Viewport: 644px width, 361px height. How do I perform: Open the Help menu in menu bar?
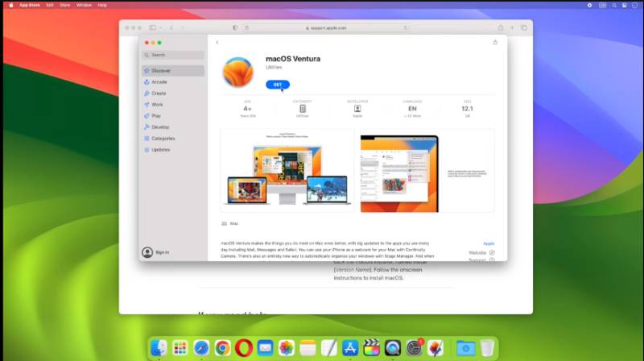[x=102, y=5]
